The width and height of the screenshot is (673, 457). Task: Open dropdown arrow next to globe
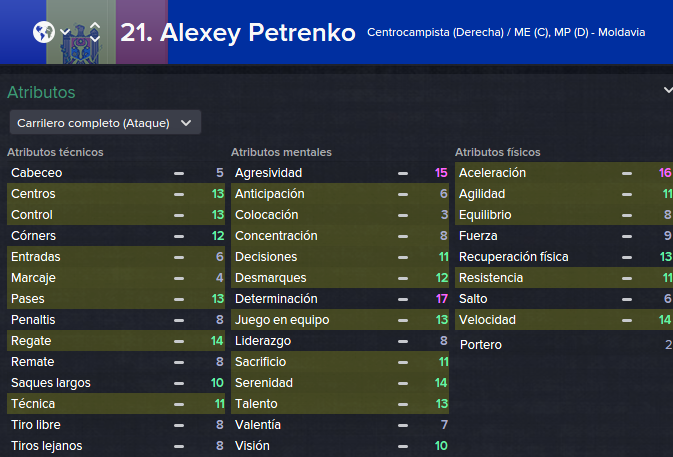click(x=65, y=32)
